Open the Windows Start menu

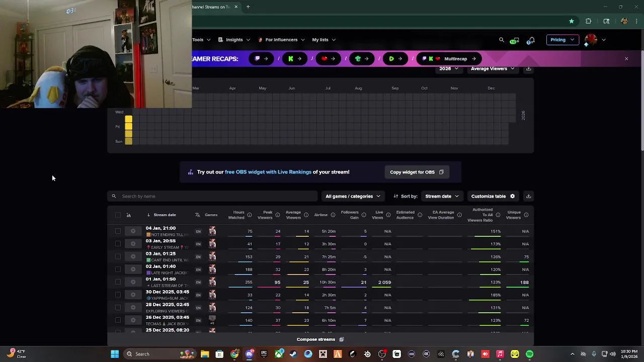115,354
